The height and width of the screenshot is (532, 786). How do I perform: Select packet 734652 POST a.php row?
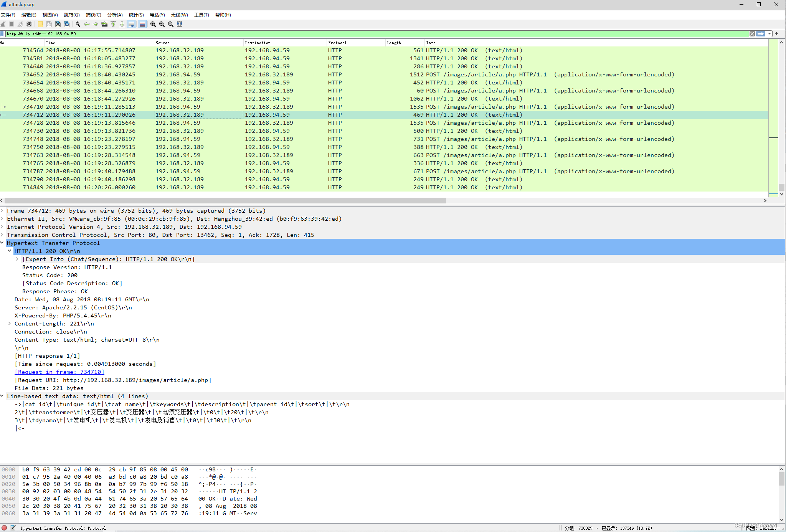pos(384,74)
